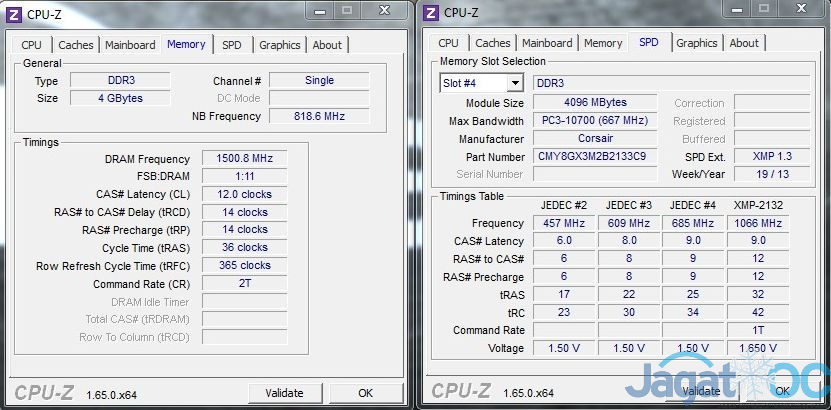Open the Graphics tab in the Timings Table window
The width and height of the screenshot is (831, 410).
click(x=696, y=43)
